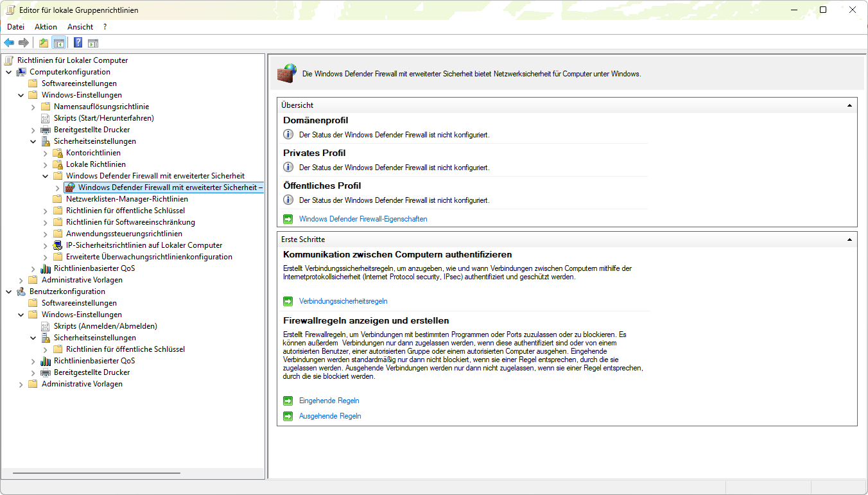
Task: Click the IP-Sicherheitsrichtlinien icon in the tree
Action: tap(58, 245)
